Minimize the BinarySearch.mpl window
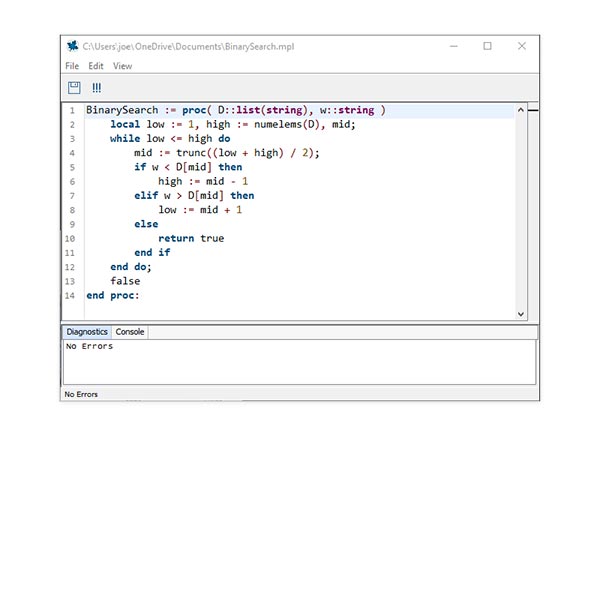 pos(453,46)
